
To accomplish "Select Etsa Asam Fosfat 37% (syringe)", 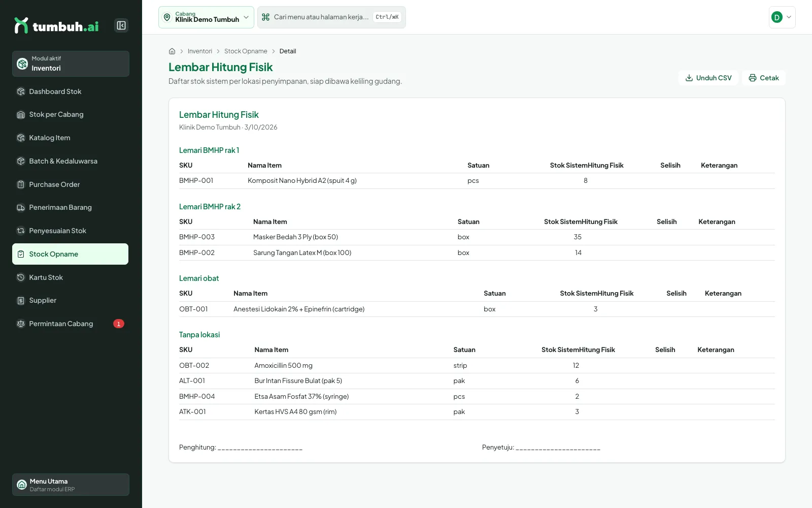I will point(302,396).
